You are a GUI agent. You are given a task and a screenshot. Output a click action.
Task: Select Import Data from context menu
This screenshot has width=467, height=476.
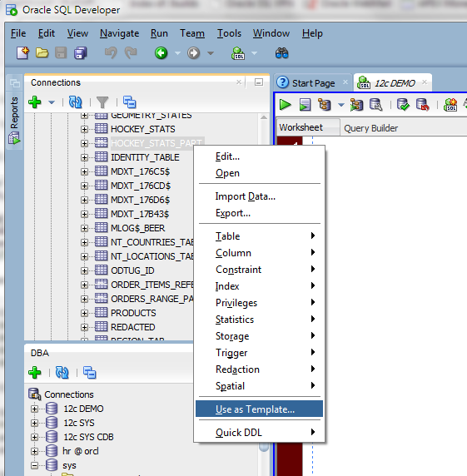259,196
